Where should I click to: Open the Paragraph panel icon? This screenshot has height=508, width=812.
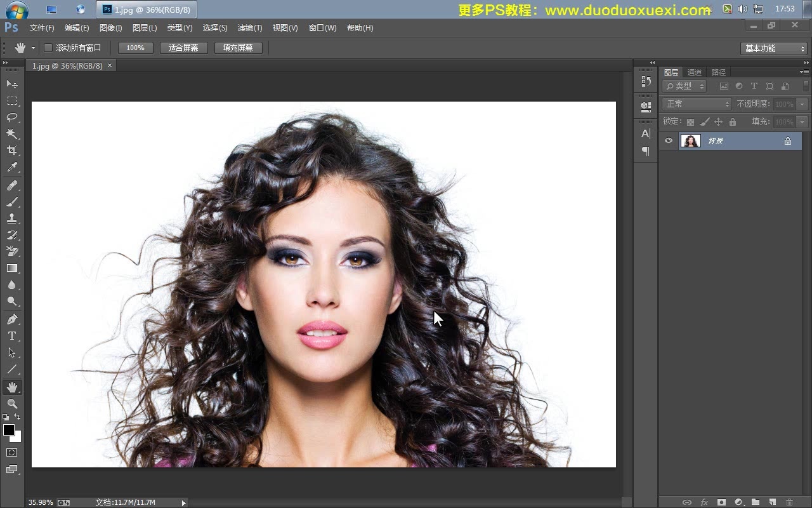coord(646,151)
